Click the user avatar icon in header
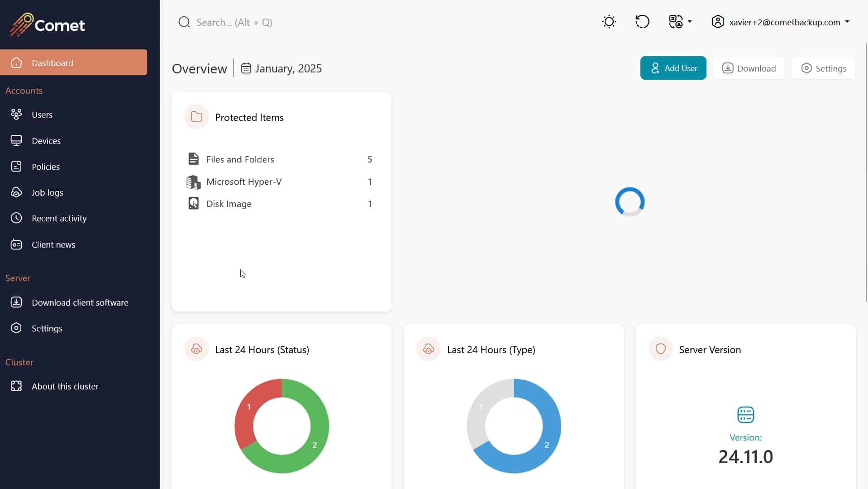Image resolution: width=868 pixels, height=489 pixels. click(718, 22)
